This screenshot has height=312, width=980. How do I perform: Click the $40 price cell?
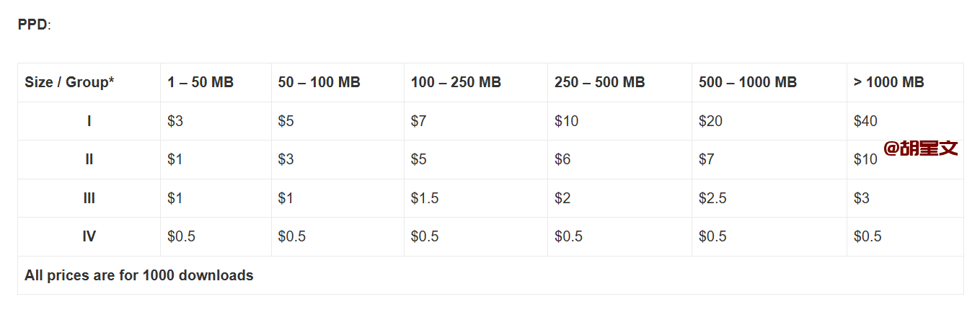point(865,121)
